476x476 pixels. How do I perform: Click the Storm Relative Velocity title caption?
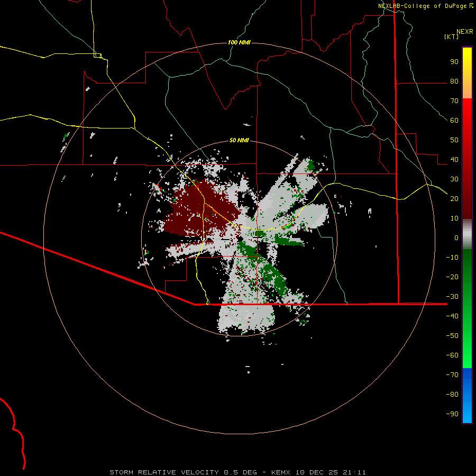tap(237, 472)
